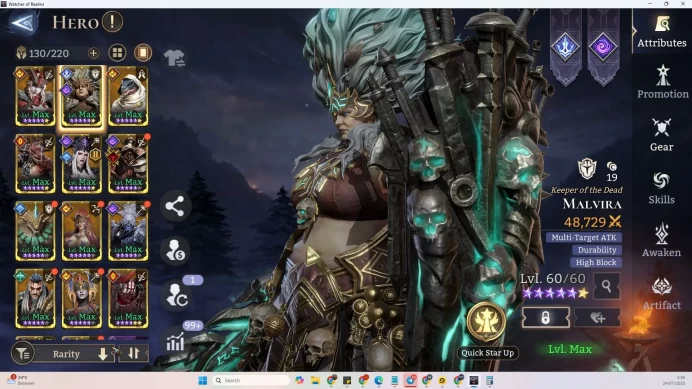The width and height of the screenshot is (692, 389).
Task: Open File Explorer from the taskbar
Action: point(315,380)
